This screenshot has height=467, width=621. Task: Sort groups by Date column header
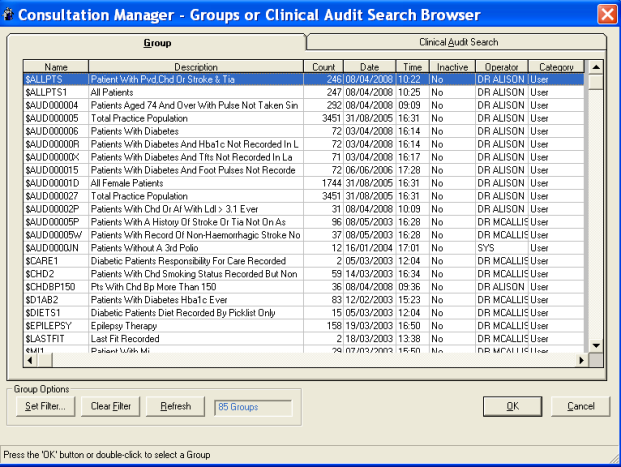[x=370, y=67]
